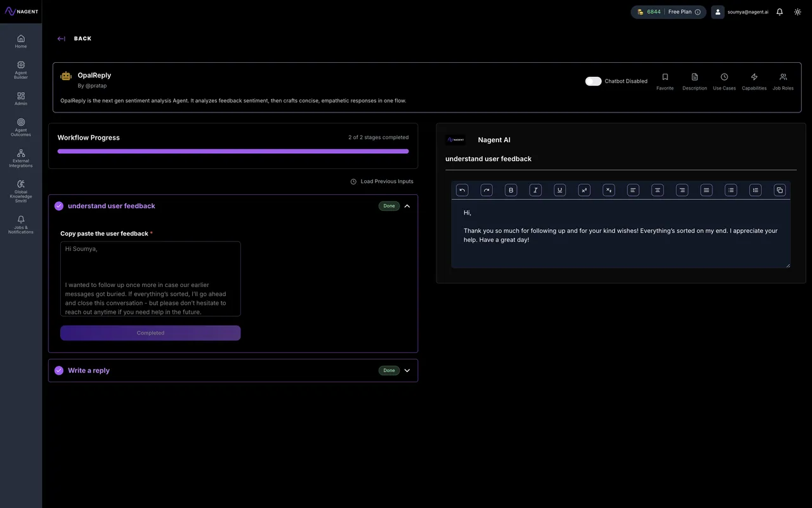Copy the generated reply to clipboard

[780, 190]
